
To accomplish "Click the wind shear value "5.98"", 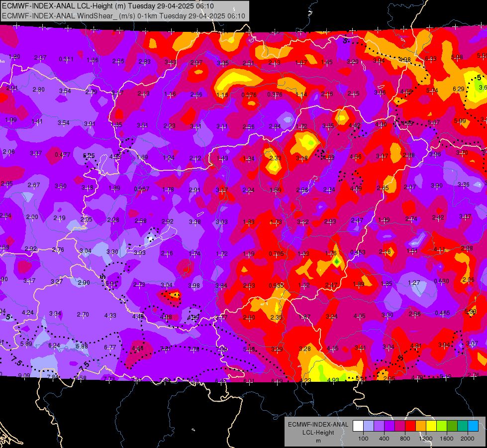I will pyautogui.click(x=457, y=57).
